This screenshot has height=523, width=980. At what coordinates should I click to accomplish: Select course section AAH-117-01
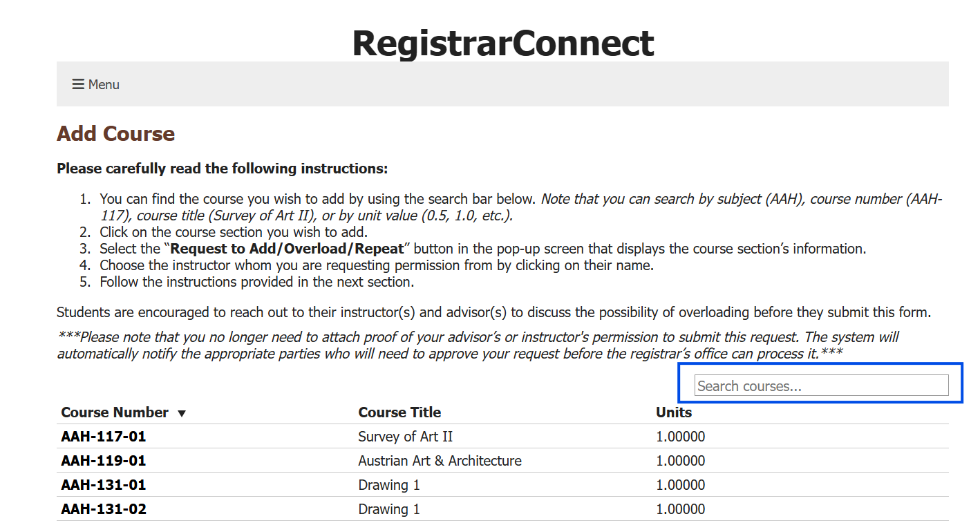(x=104, y=437)
